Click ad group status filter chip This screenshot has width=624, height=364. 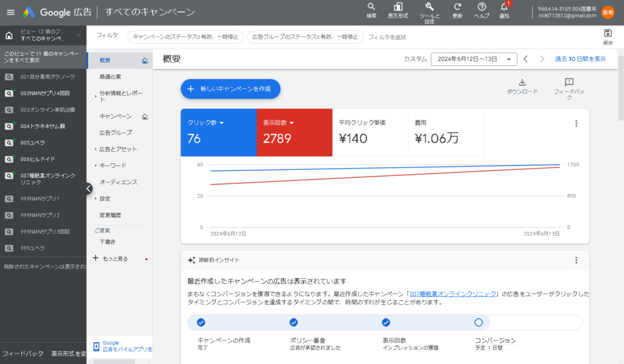(305, 37)
